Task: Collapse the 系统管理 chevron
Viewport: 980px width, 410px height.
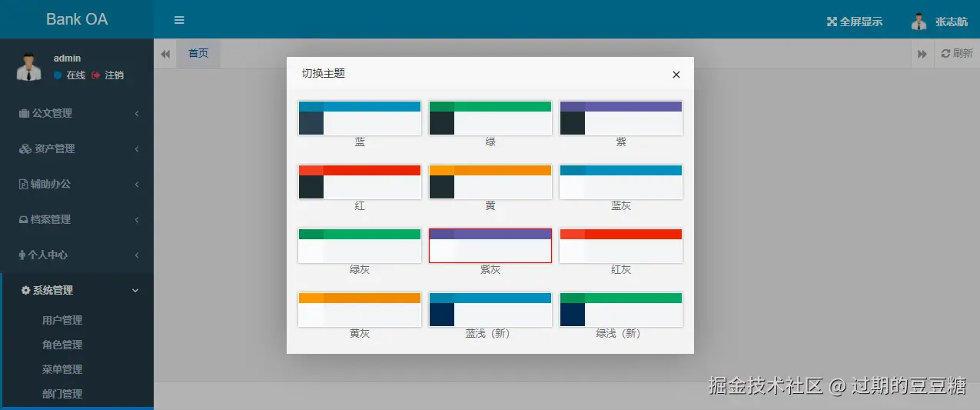Action: [x=136, y=290]
